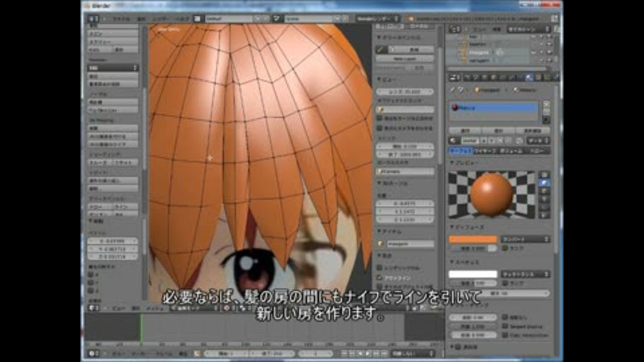The height and width of the screenshot is (362, 644).
Task: Click the Spin tool button
Action: coord(113,34)
